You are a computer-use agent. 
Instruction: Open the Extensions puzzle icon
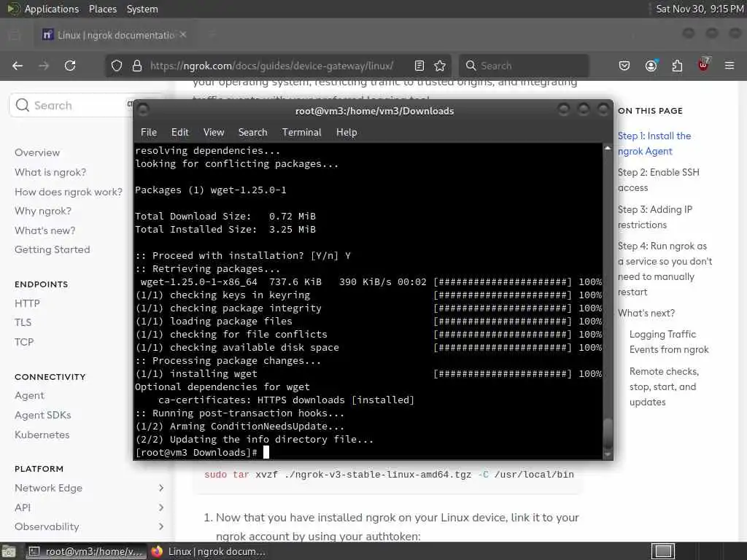pyautogui.click(x=677, y=66)
